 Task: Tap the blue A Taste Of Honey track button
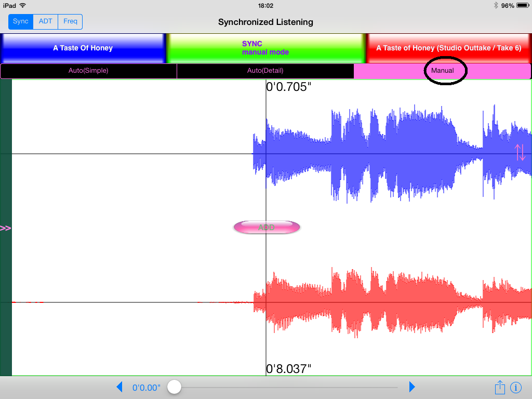(x=83, y=48)
